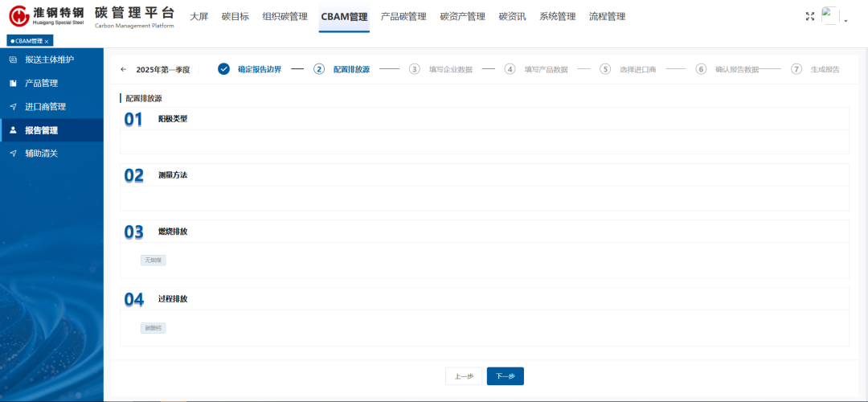Open 进口商管理 in the sidebar
Viewport: 868px width, 402px height.
[51, 106]
